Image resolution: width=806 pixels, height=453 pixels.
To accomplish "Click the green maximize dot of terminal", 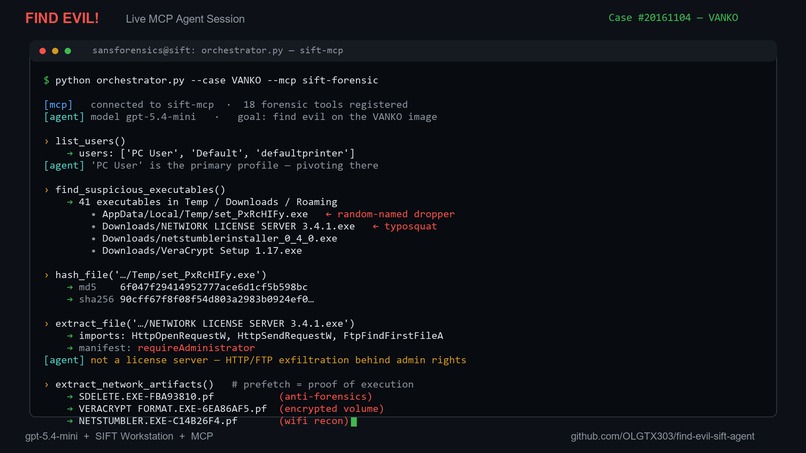I will pyautogui.click(x=68, y=51).
